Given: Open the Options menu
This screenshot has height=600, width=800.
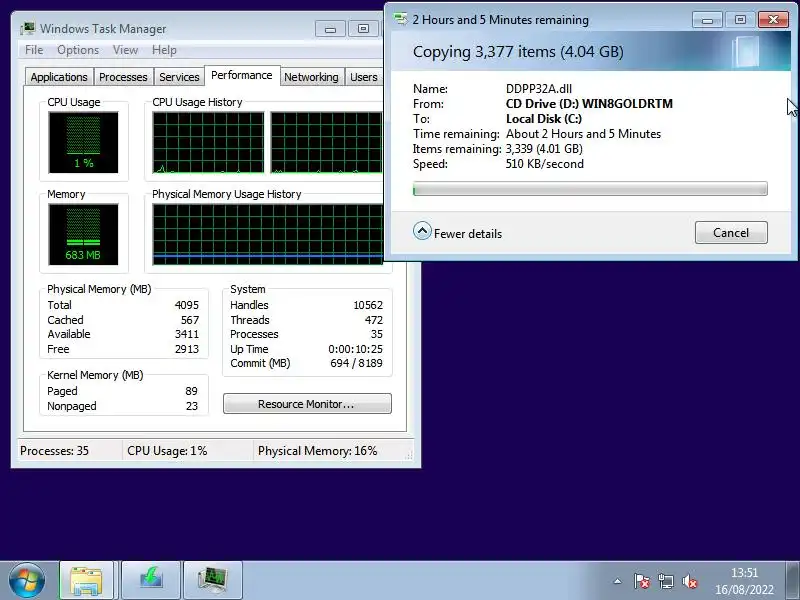Looking at the screenshot, I should pos(78,50).
